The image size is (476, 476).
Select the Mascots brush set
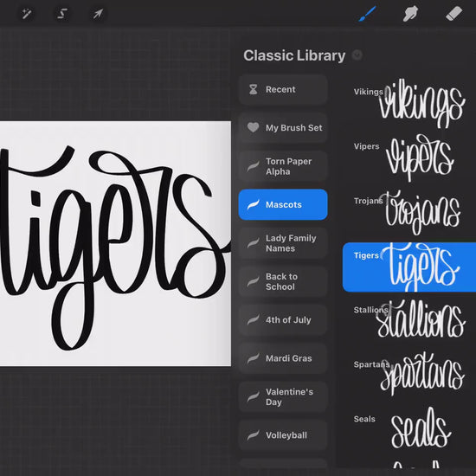tap(283, 204)
